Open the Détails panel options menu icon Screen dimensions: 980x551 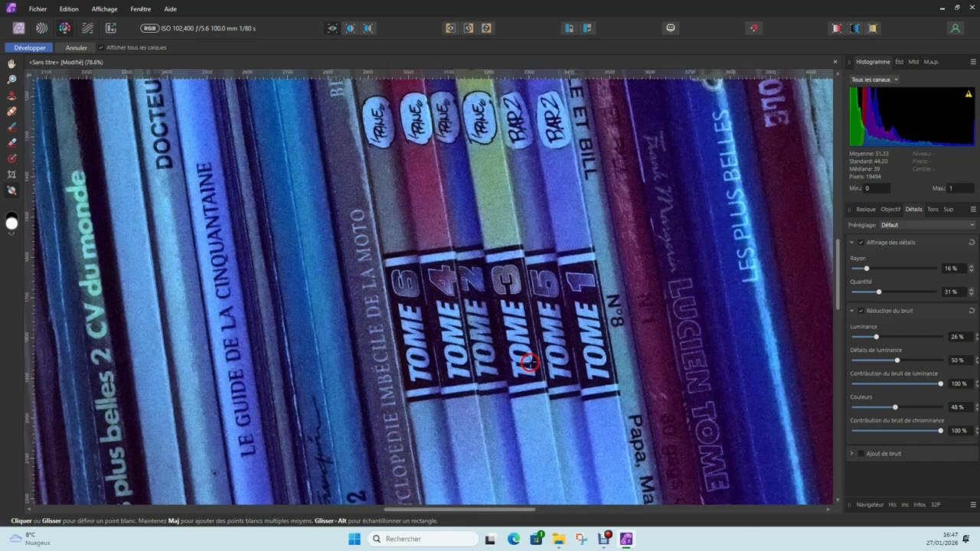coord(973,209)
